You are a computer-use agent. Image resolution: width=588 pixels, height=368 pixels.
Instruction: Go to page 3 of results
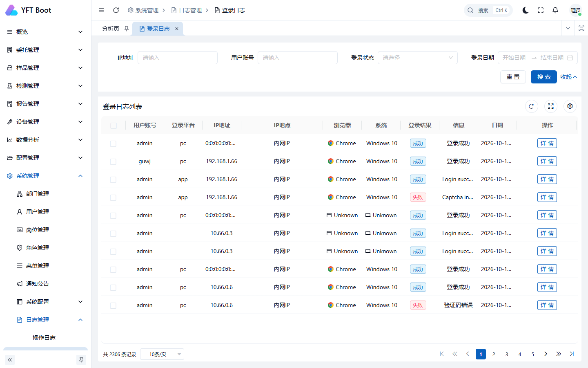tap(507, 354)
